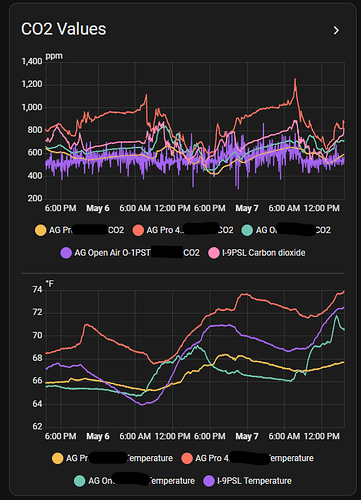Click the May 7 label on temperature chart axis

click(x=247, y=436)
